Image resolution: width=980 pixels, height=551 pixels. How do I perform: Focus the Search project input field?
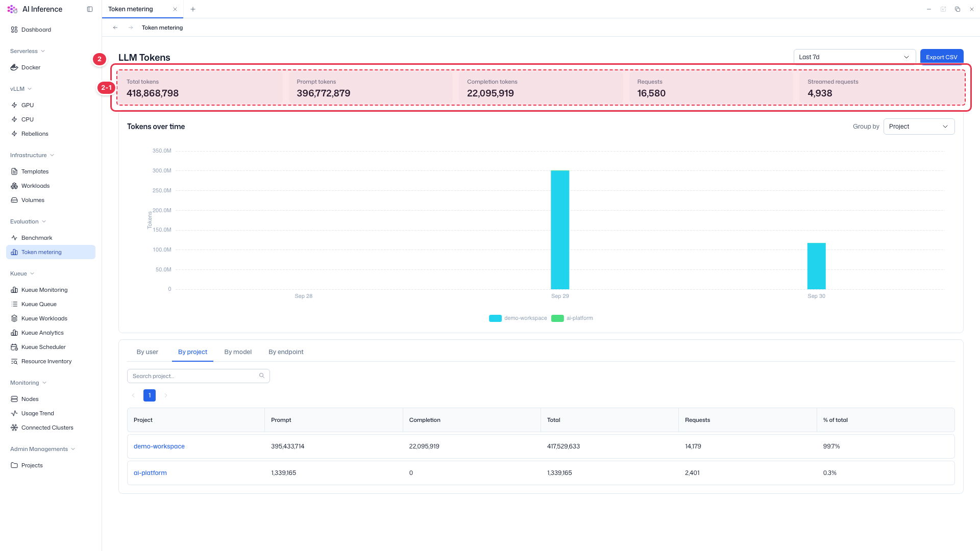click(x=198, y=376)
